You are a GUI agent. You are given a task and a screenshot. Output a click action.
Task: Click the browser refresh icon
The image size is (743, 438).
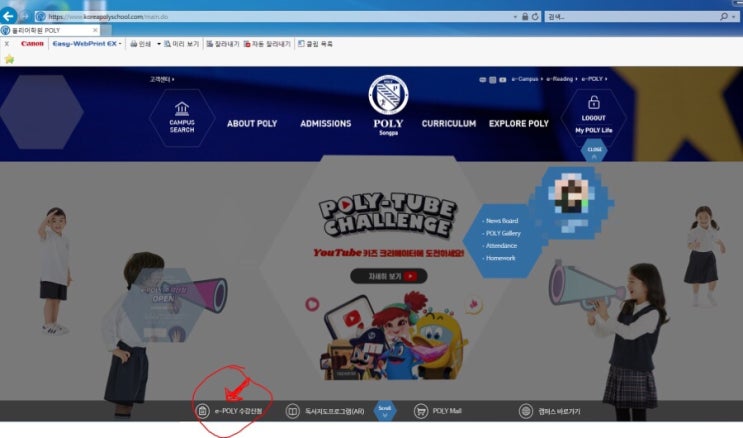click(537, 17)
